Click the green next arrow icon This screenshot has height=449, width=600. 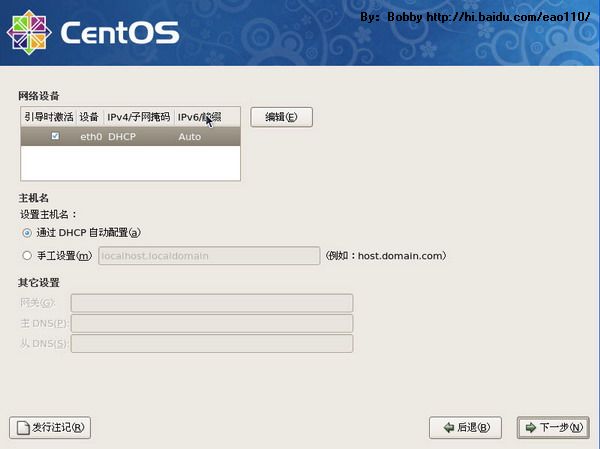click(x=531, y=428)
